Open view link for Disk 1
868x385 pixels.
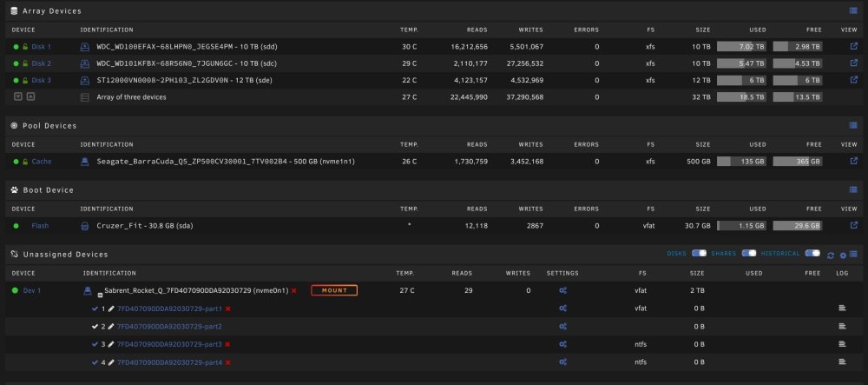tap(853, 47)
